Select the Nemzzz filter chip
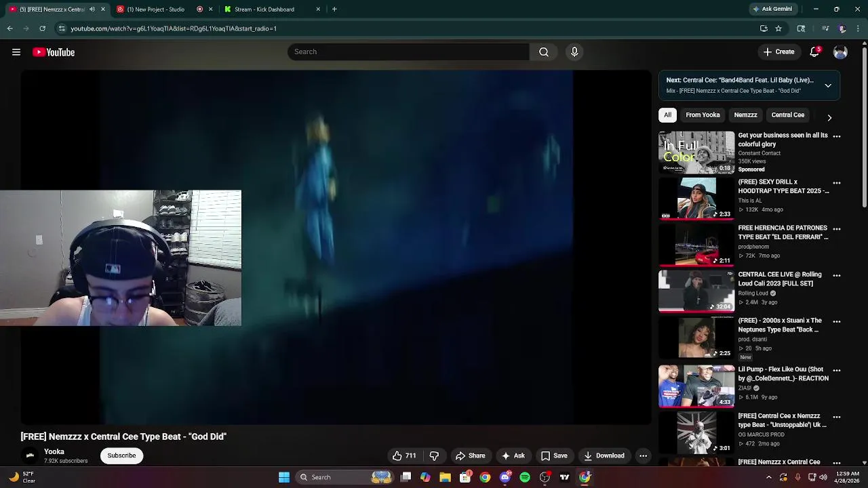The height and width of the screenshot is (488, 868). point(745,115)
